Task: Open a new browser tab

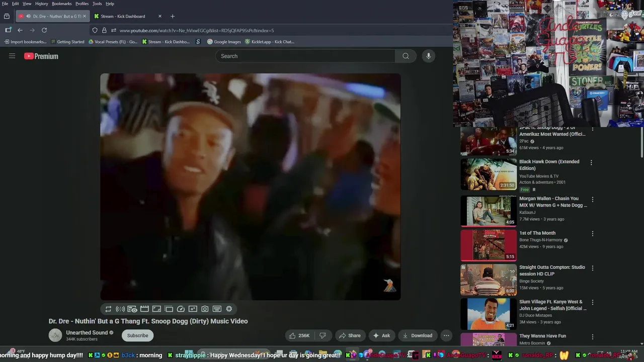Action: [x=173, y=16]
